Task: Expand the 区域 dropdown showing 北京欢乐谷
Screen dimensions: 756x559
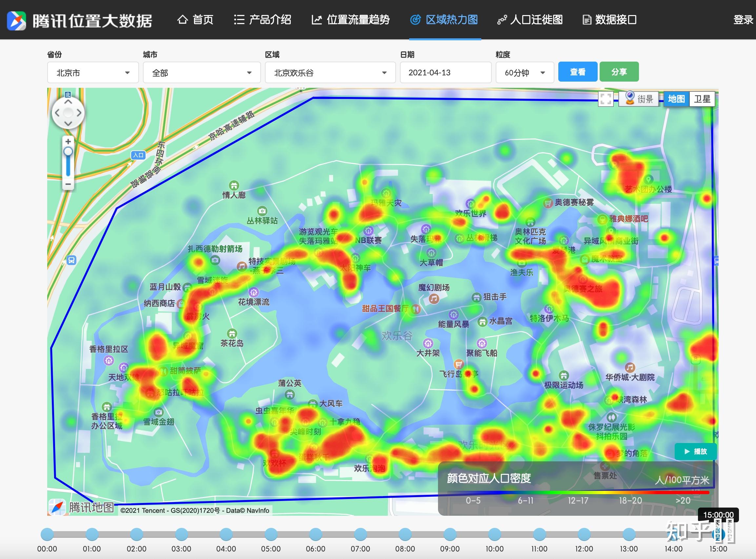Action: pos(330,72)
